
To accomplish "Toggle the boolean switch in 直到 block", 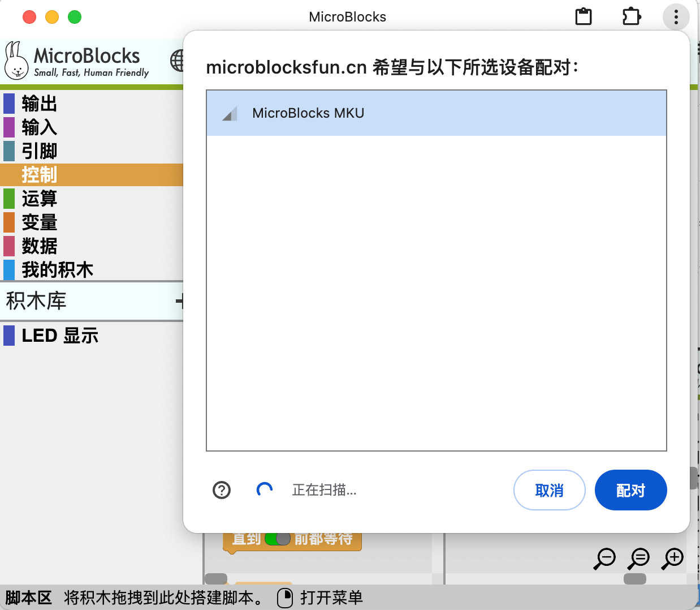I will point(278,539).
